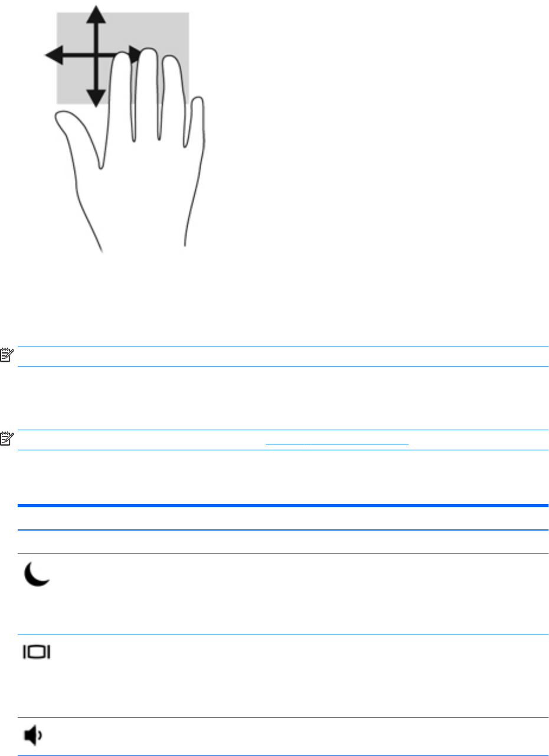This screenshot has height=756, width=549.
Task: Click the downward arrow head in gesture diagram
Action: (x=95, y=99)
